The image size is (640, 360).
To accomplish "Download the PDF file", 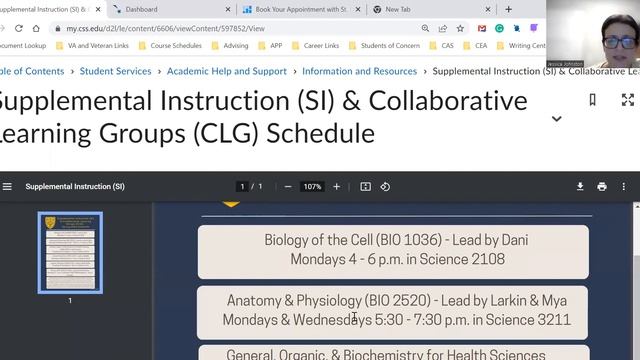I will click(x=580, y=187).
